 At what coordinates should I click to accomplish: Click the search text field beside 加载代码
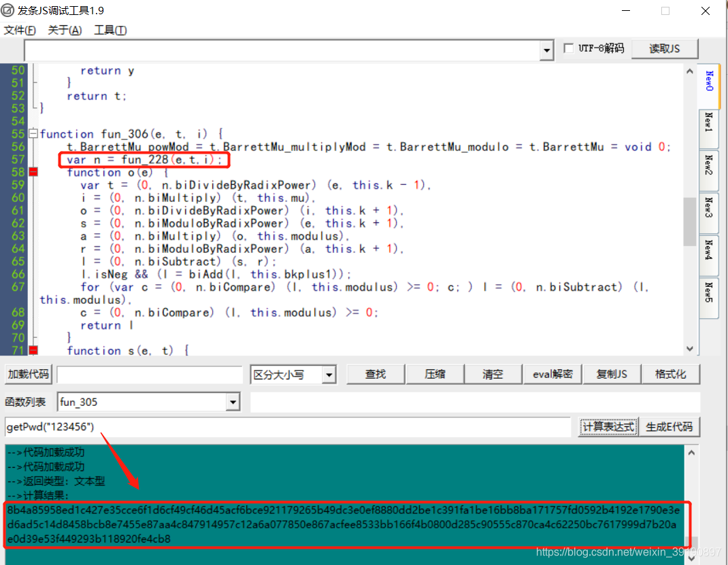coord(150,375)
